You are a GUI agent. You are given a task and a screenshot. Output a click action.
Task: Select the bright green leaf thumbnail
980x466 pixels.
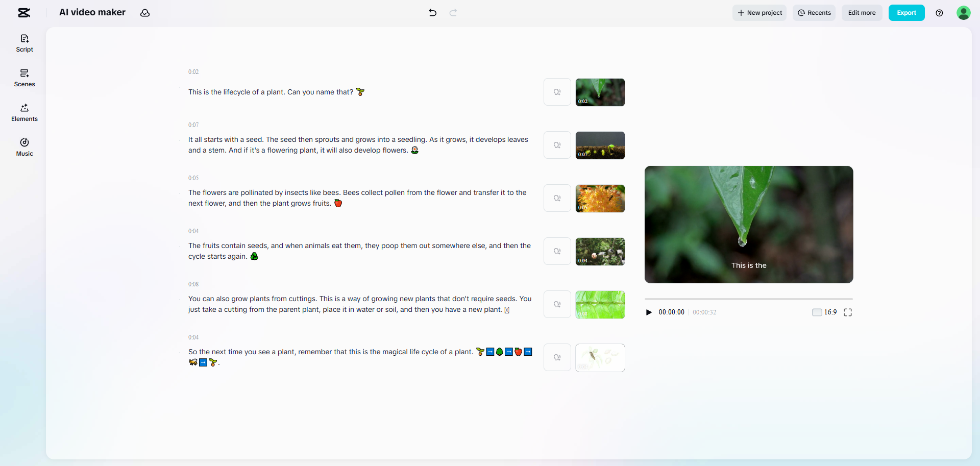600,305
